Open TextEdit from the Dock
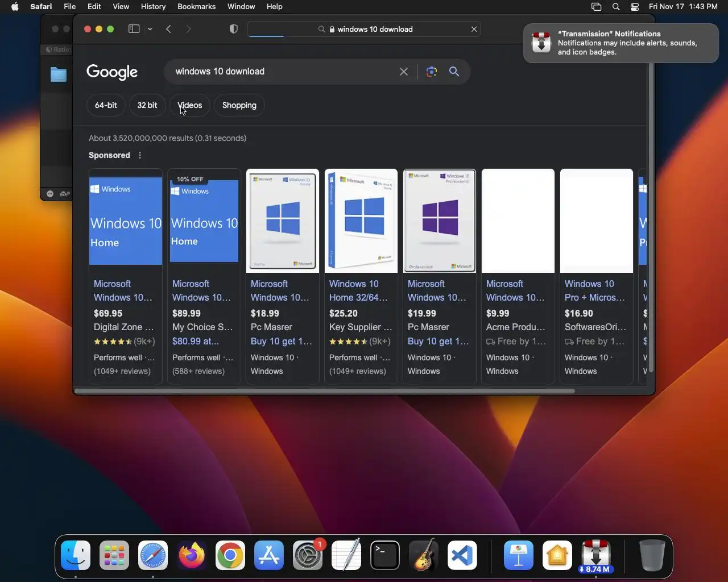728x582 pixels. click(346, 555)
